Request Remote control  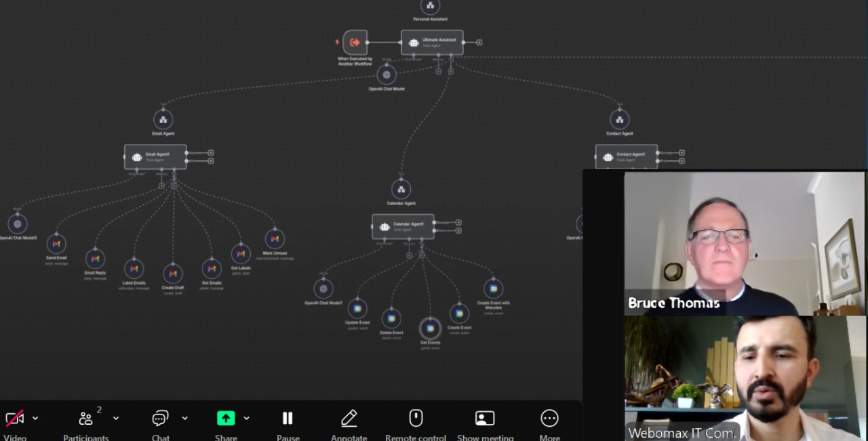click(x=416, y=425)
